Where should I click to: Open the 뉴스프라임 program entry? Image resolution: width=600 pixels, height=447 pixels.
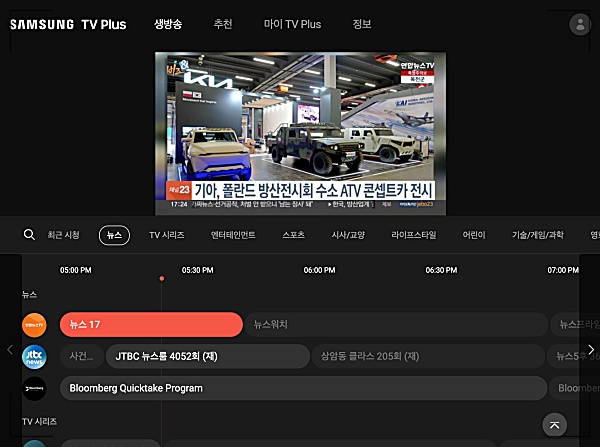pos(575,325)
